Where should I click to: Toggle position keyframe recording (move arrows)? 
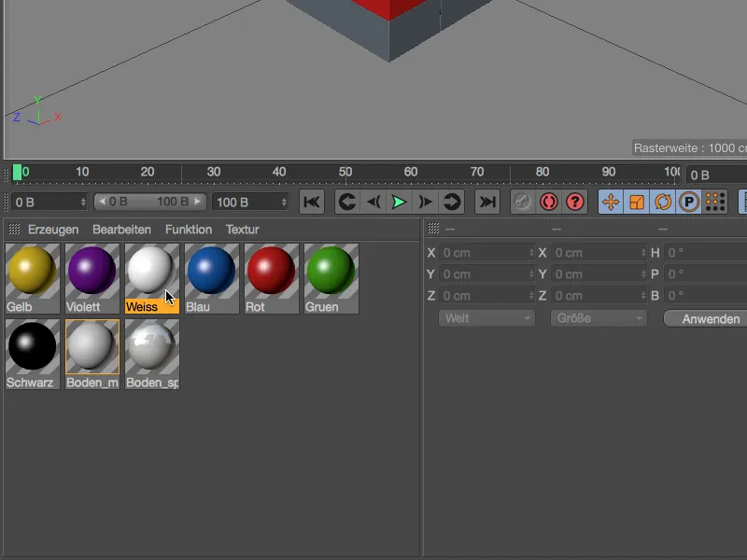611,202
